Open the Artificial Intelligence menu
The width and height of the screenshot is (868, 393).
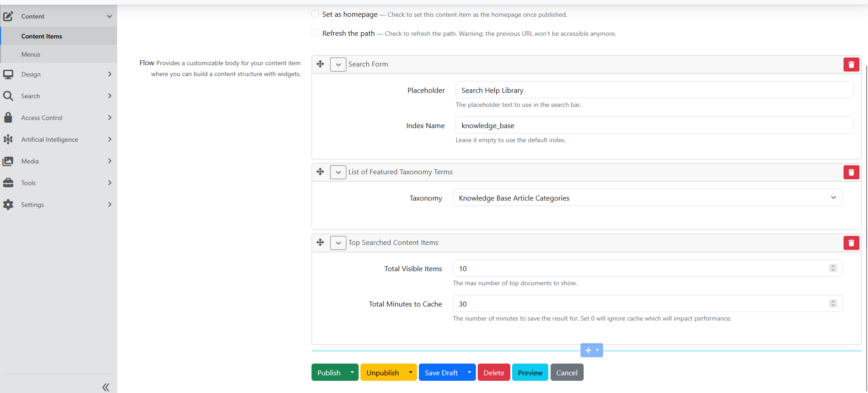click(58, 139)
